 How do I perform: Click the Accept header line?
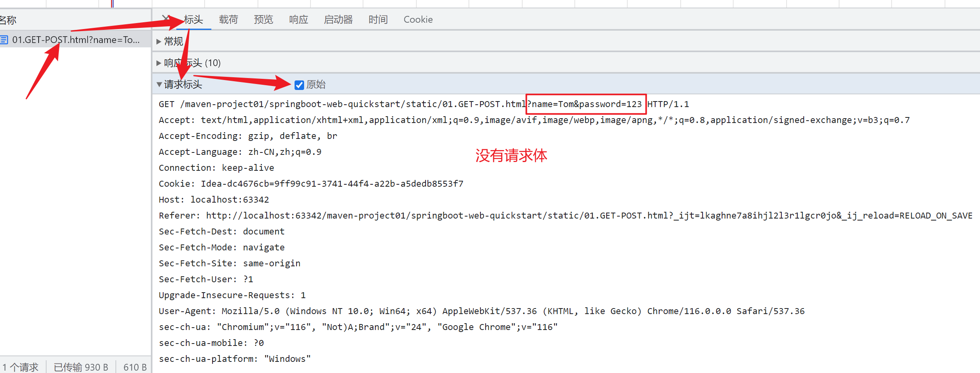(x=534, y=120)
